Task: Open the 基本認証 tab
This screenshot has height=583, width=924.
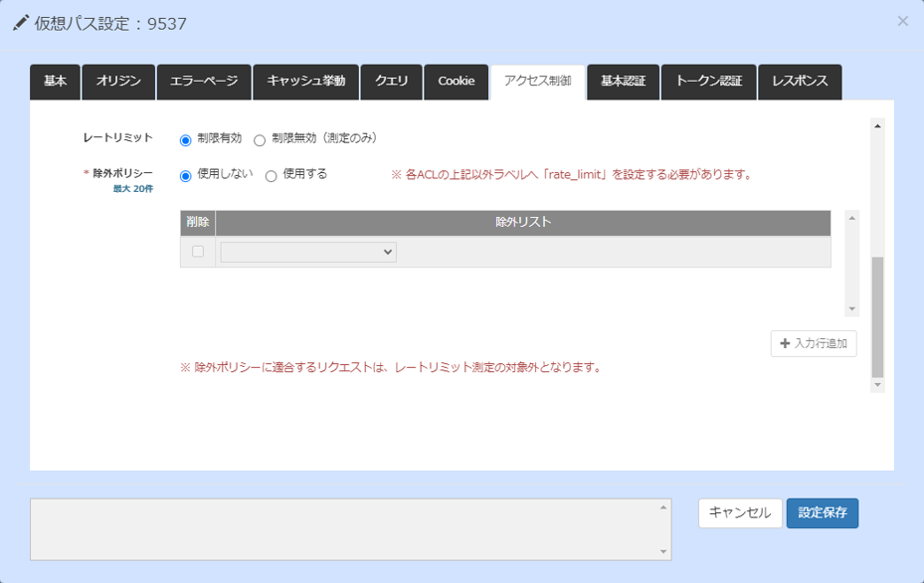Action: click(623, 82)
